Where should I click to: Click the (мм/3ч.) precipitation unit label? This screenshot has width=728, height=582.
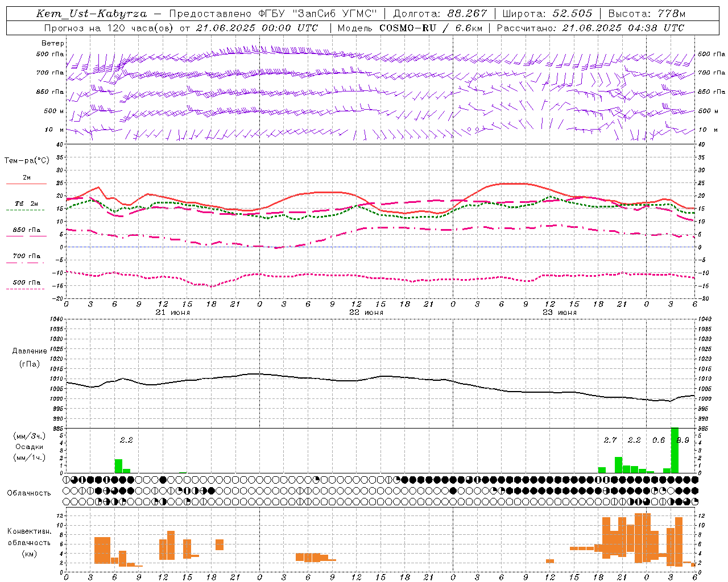click(30, 436)
